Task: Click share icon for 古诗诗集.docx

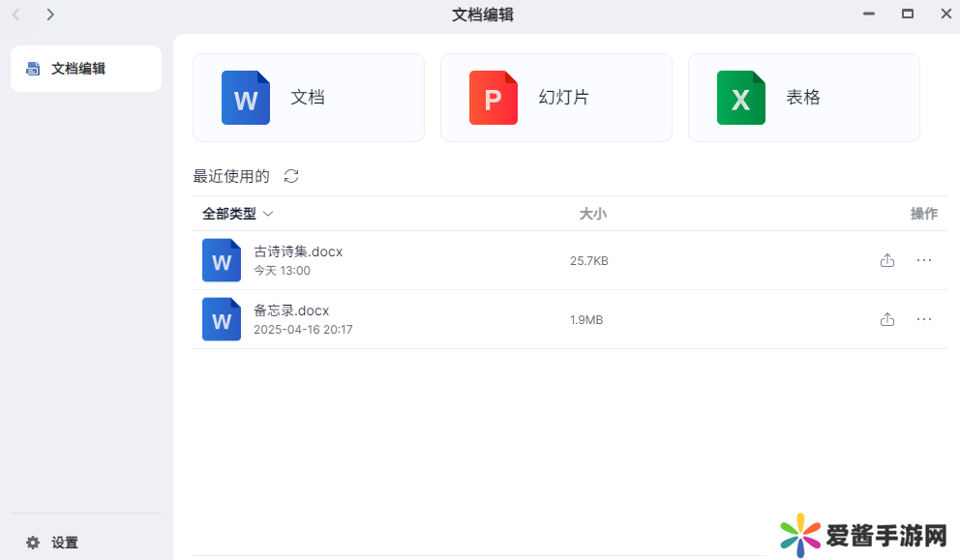Action: pyautogui.click(x=887, y=260)
